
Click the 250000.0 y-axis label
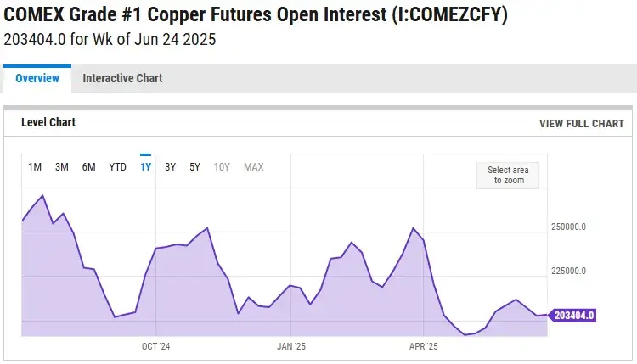click(x=568, y=227)
